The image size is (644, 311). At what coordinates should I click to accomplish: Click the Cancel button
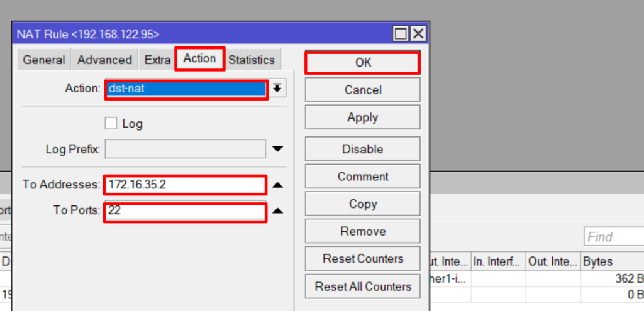pos(362,90)
